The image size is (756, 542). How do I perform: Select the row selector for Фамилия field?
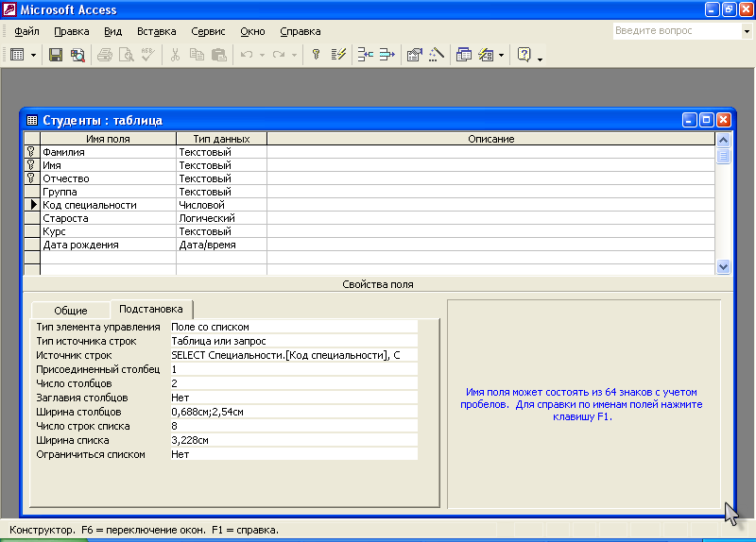coord(32,152)
